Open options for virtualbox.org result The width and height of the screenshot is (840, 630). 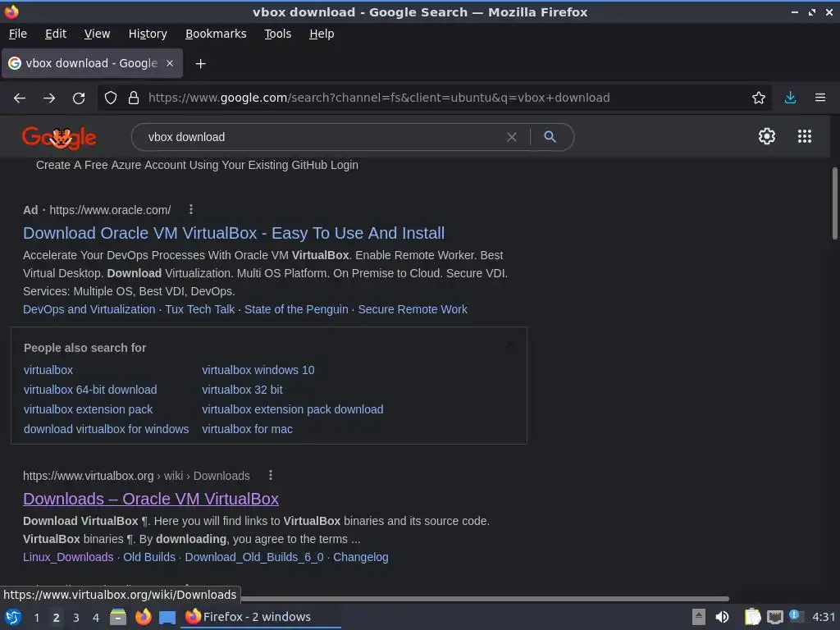pos(271,475)
